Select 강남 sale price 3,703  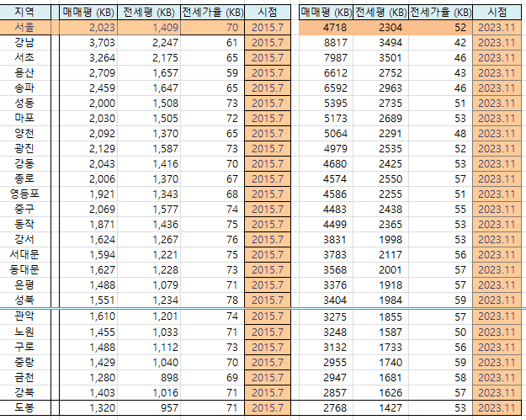click(88, 43)
